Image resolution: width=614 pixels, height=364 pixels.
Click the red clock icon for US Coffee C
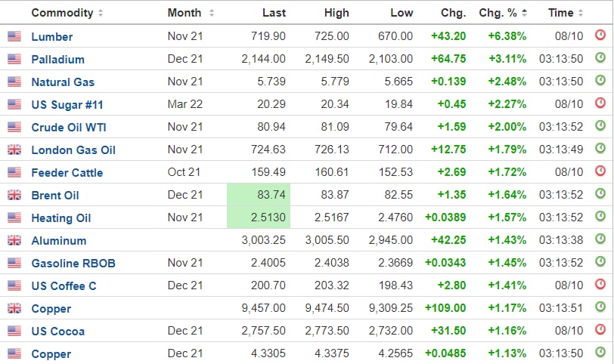pyautogui.click(x=600, y=284)
